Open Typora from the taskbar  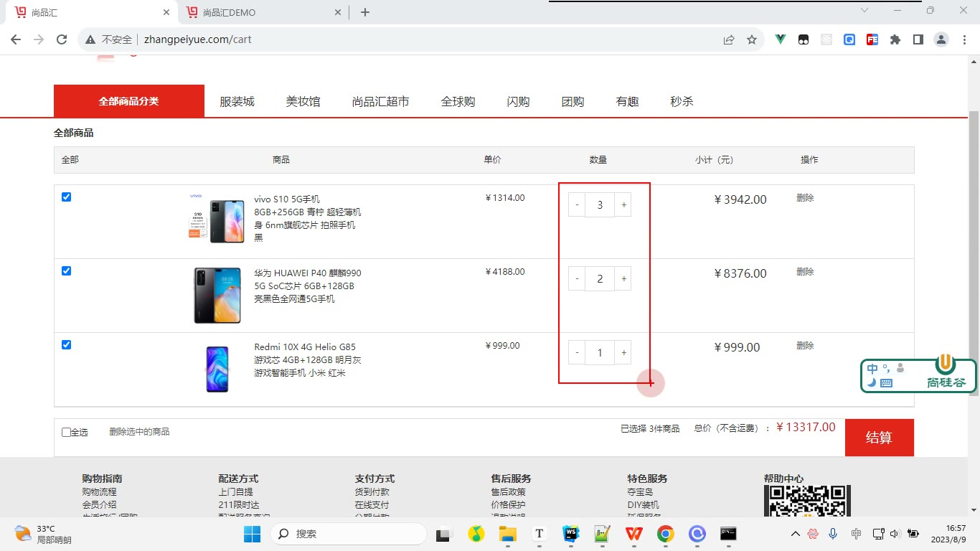(540, 534)
